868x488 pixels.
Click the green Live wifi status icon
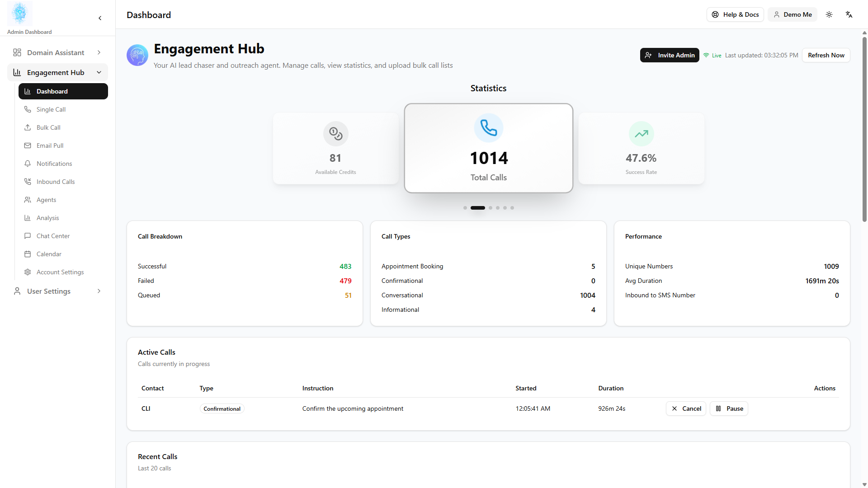tap(706, 55)
